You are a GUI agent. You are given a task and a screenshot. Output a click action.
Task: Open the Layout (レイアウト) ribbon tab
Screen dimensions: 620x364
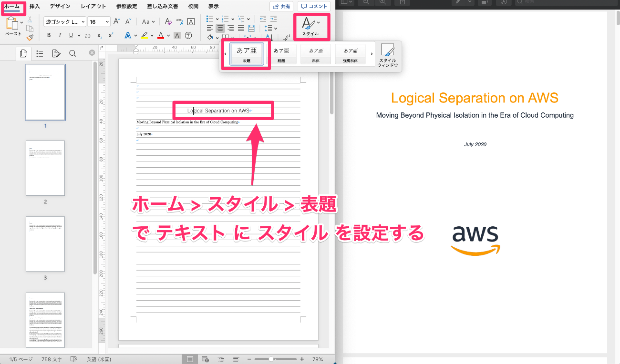(x=93, y=6)
